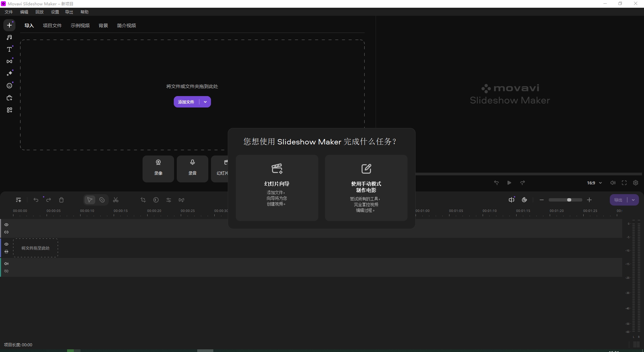Open the more tools grid panel
The image size is (644, 352).
(x=9, y=110)
